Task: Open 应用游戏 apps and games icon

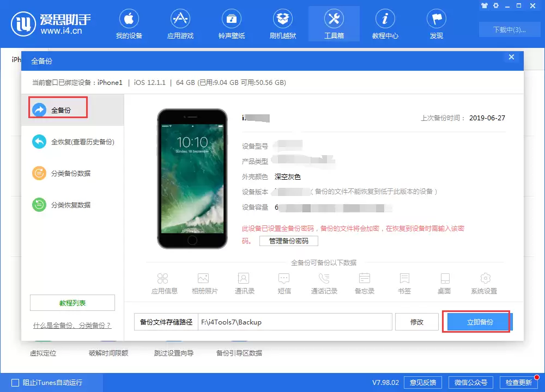Action: point(180,24)
